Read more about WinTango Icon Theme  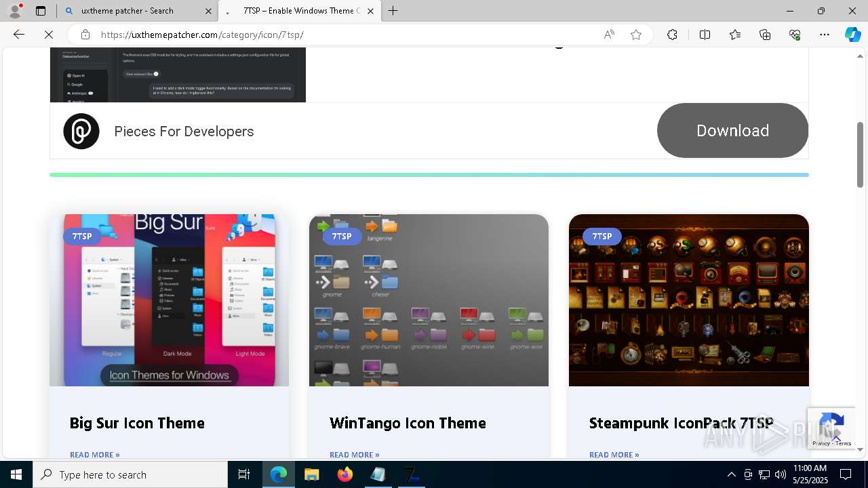355,455
